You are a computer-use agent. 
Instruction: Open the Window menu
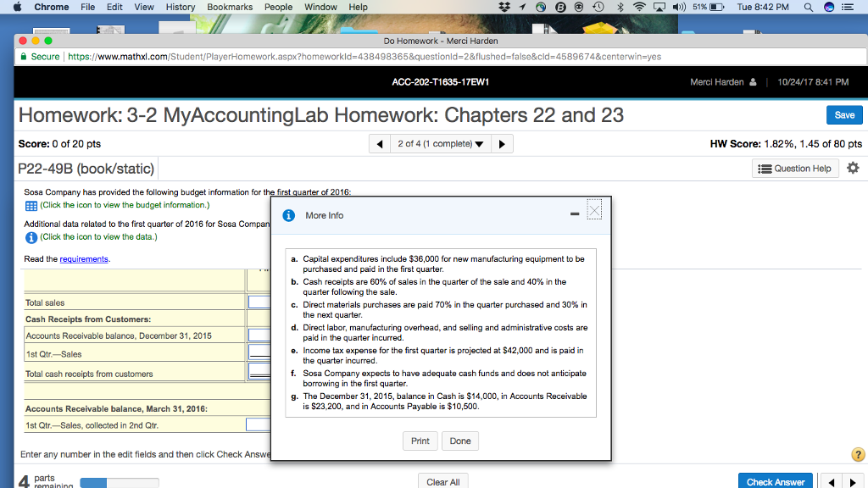pos(320,7)
